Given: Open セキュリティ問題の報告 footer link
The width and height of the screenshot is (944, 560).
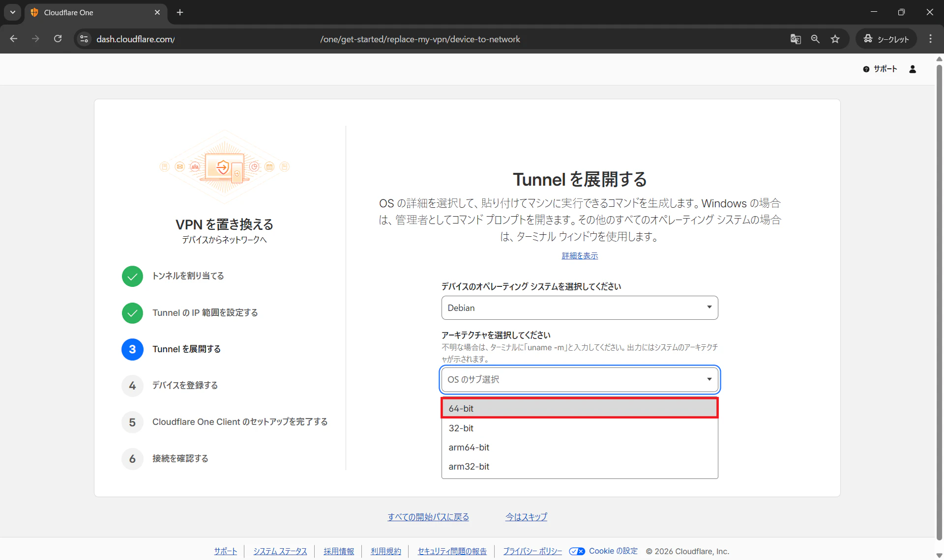Looking at the screenshot, I should (452, 551).
